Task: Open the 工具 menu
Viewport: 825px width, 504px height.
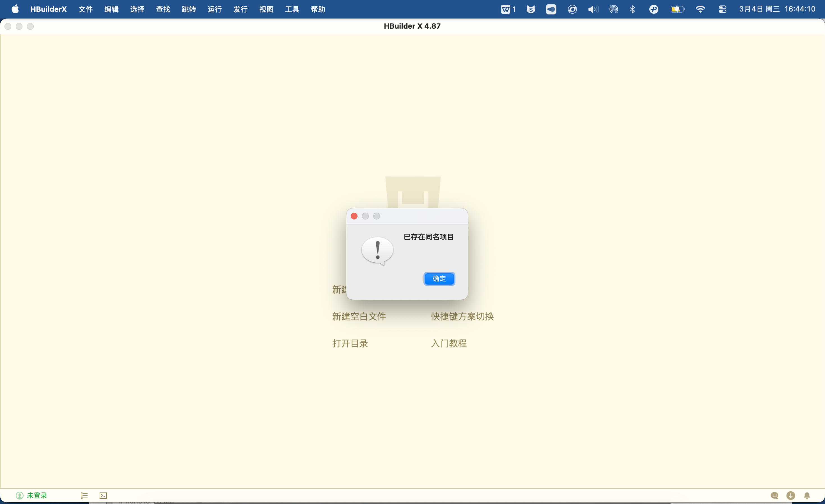Action: tap(292, 9)
